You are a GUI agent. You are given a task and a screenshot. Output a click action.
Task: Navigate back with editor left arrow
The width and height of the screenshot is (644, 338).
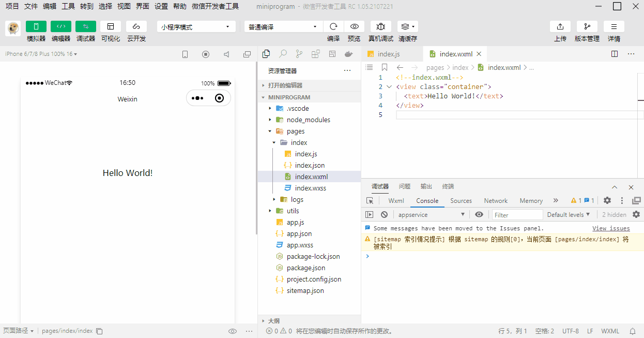tap(400, 67)
